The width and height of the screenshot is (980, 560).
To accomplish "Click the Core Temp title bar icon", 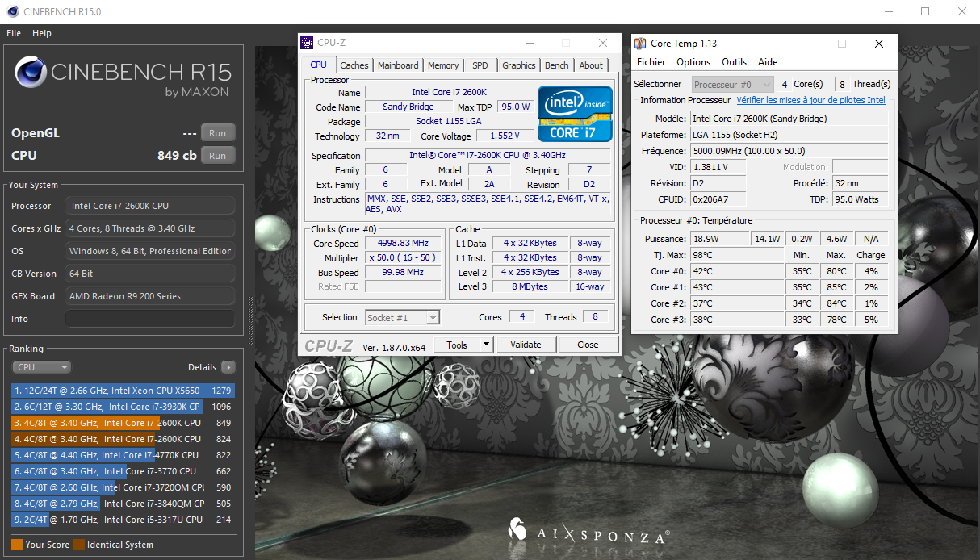I will click(639, 44).
